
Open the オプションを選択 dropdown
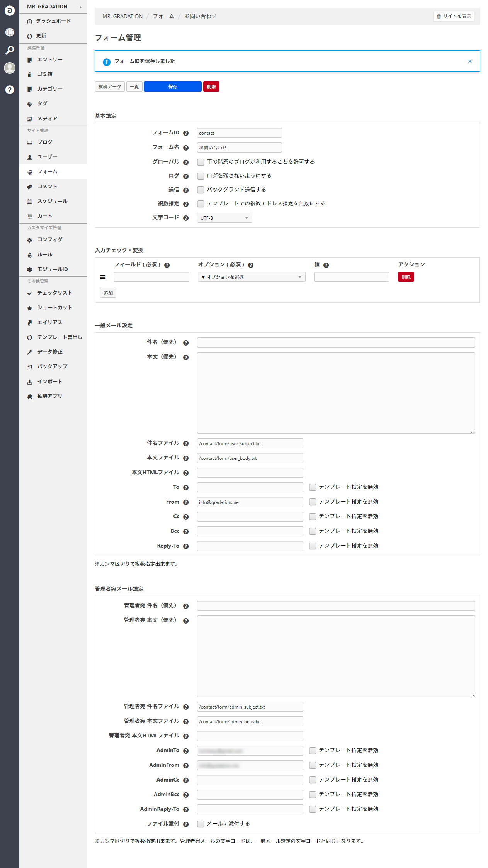pos(251,277)
